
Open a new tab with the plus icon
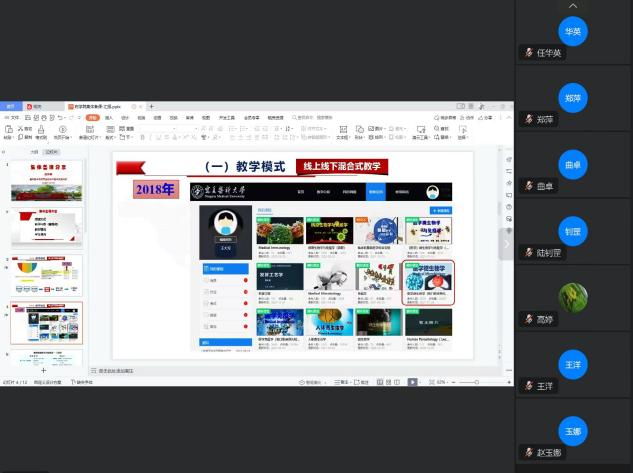(150, 106)
